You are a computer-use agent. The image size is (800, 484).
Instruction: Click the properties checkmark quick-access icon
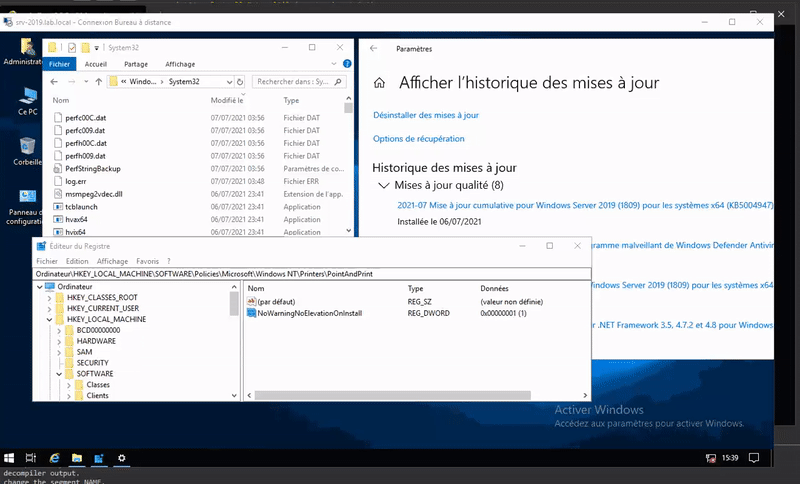tap(72, 47)
